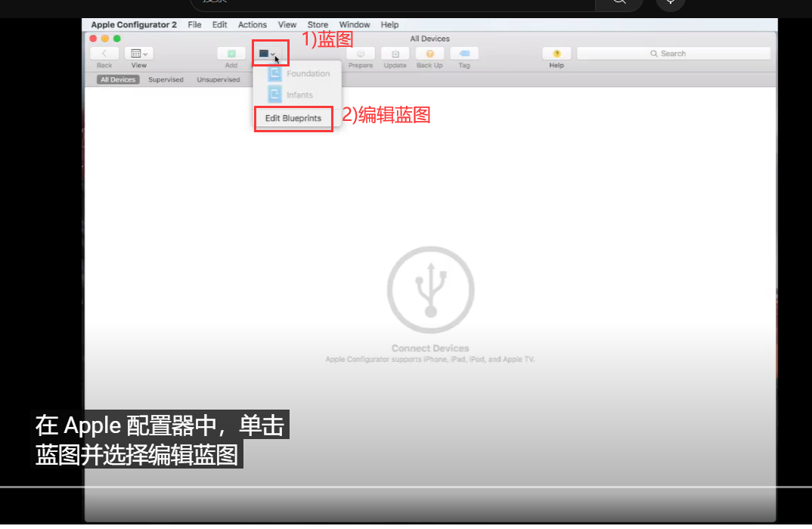Open the Apple Configurator 2 menu

coord(134,25)
